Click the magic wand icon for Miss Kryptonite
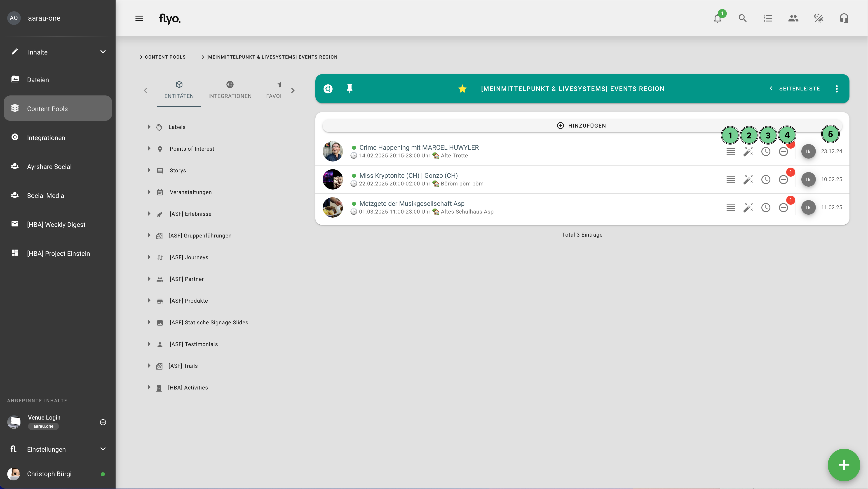Viewport: 868px width, 489px height. point(748,179)
